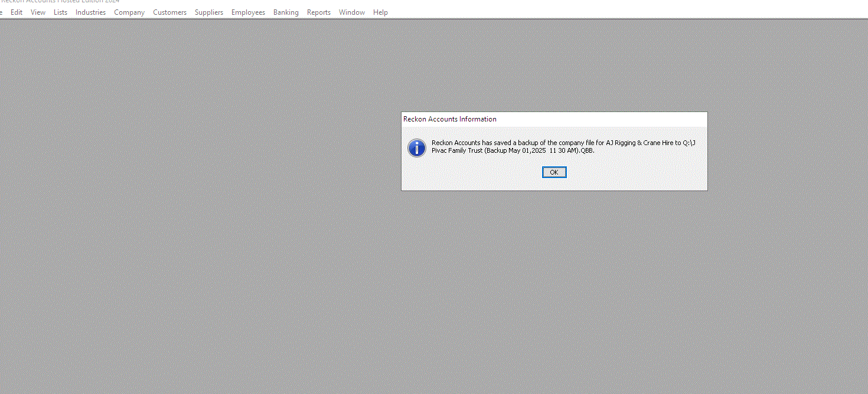
Task: Open the Company menu
Action: (129, 12)
